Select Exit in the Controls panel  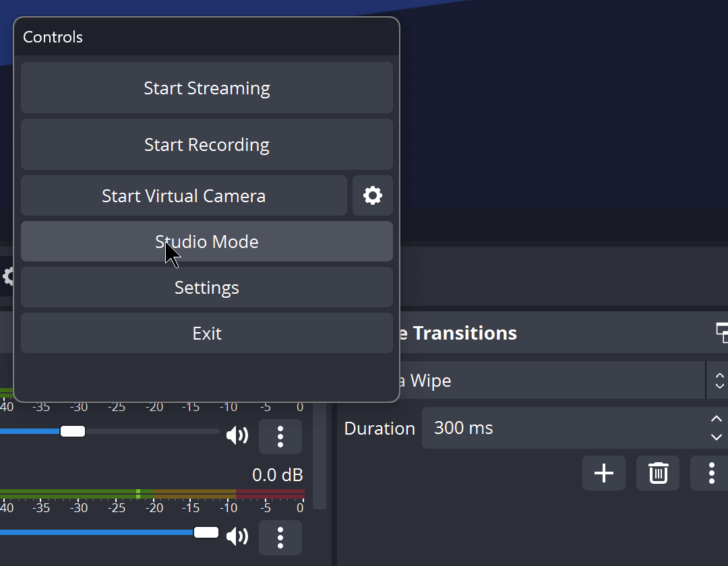tap(206, 333)
